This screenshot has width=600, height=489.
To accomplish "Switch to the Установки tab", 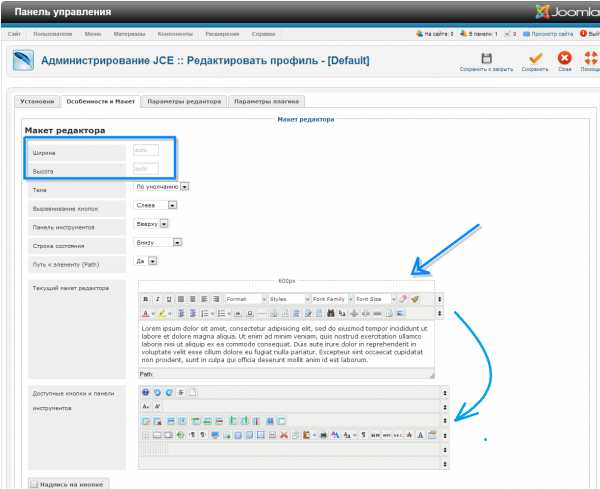I will coord(37,101).
